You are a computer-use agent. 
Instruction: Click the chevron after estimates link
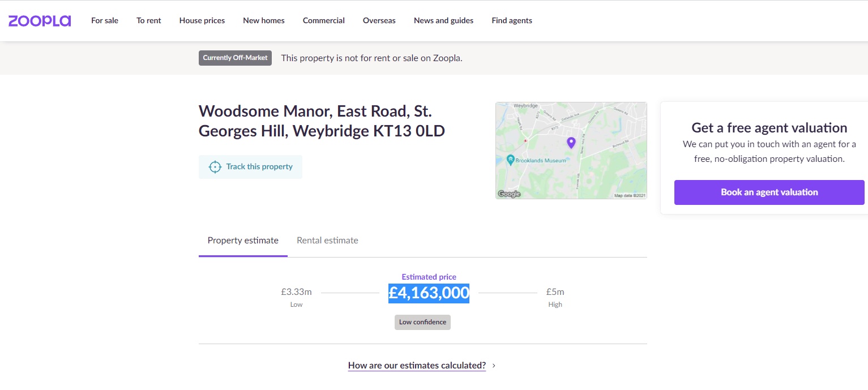494,366
